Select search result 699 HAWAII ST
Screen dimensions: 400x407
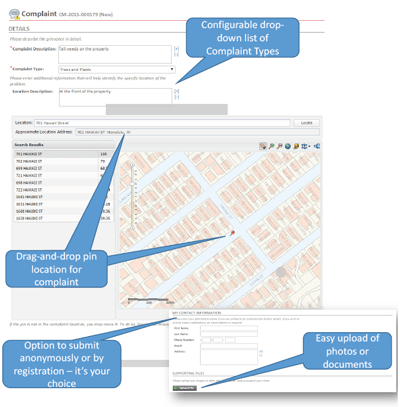point(64,168)
